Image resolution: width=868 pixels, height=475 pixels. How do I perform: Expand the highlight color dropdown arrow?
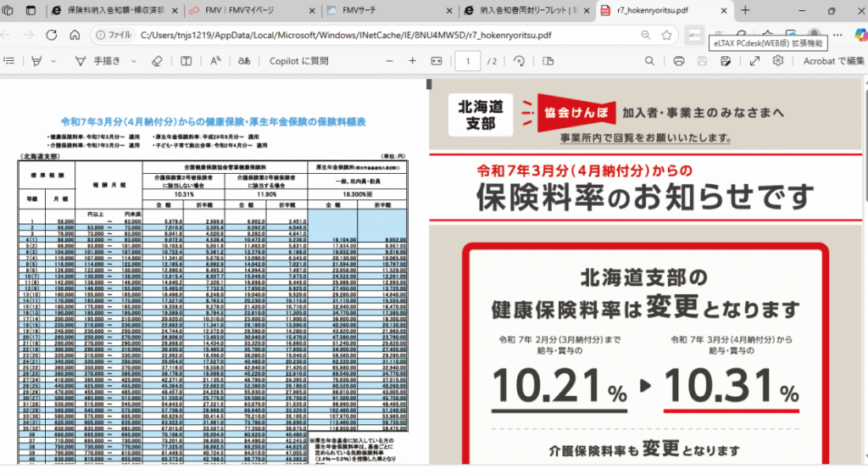coord(53,61)
